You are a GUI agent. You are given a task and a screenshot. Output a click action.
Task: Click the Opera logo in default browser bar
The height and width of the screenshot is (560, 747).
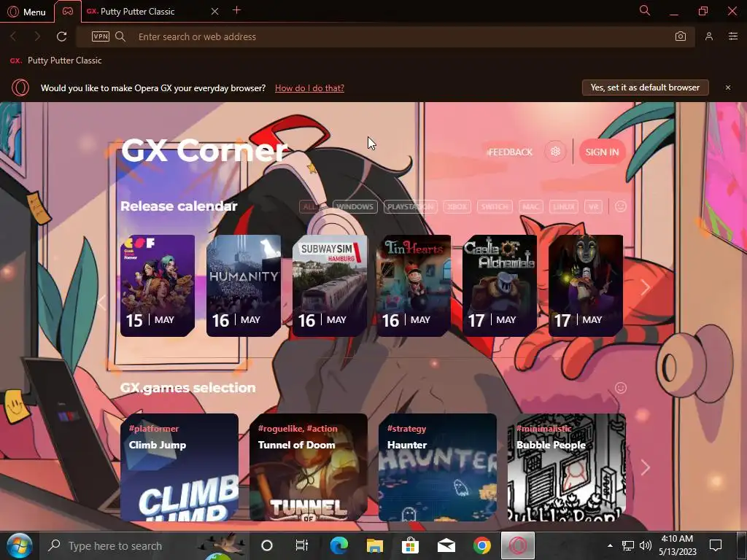[x=20, y=87]
